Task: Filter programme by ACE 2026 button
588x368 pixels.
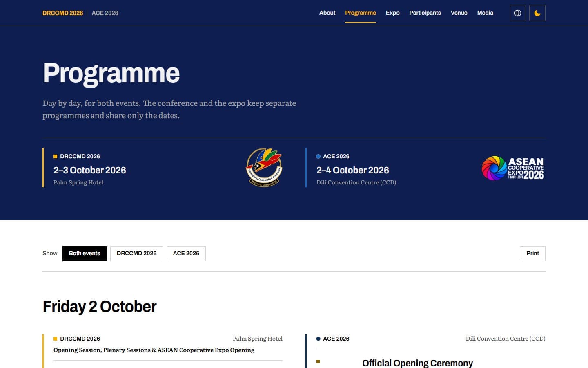Action: 186,254
